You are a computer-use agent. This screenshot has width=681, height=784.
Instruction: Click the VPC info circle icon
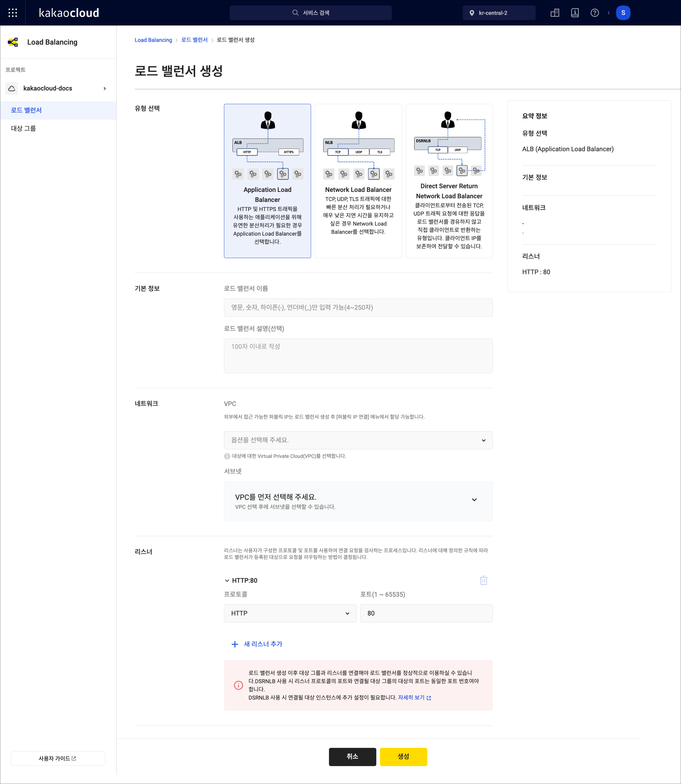pos(227,456)
